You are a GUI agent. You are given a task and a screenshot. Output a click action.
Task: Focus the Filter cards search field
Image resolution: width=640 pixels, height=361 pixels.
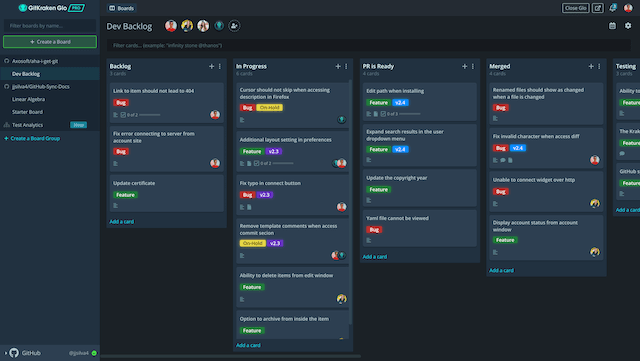369,45
